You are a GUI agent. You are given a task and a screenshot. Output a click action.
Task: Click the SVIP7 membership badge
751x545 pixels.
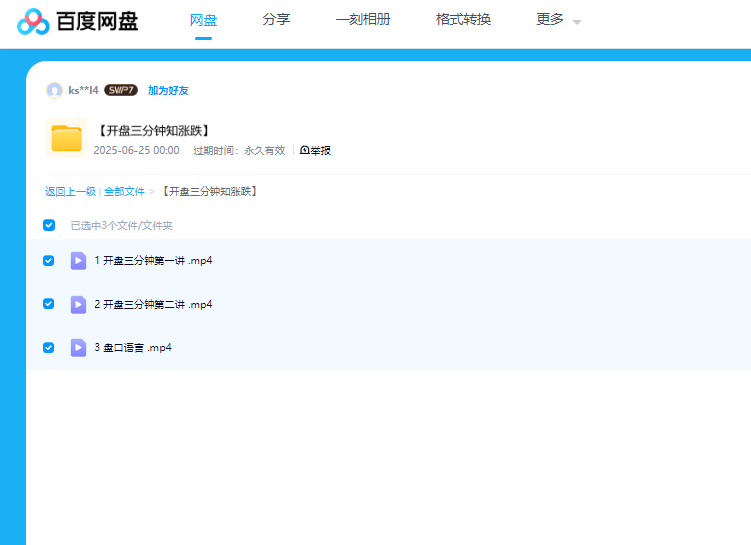[121, 90]
